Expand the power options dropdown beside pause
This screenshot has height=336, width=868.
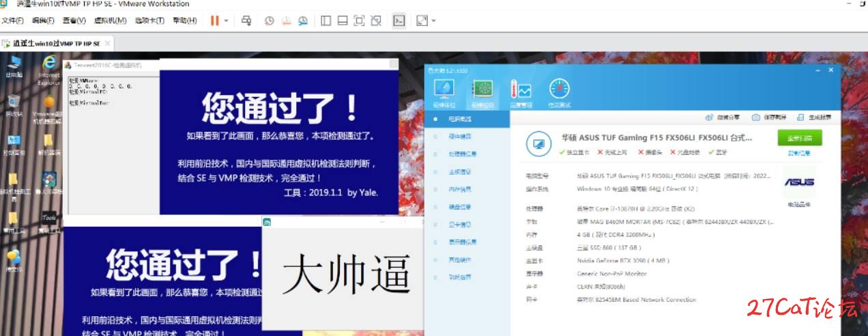(x=226, y=20)
